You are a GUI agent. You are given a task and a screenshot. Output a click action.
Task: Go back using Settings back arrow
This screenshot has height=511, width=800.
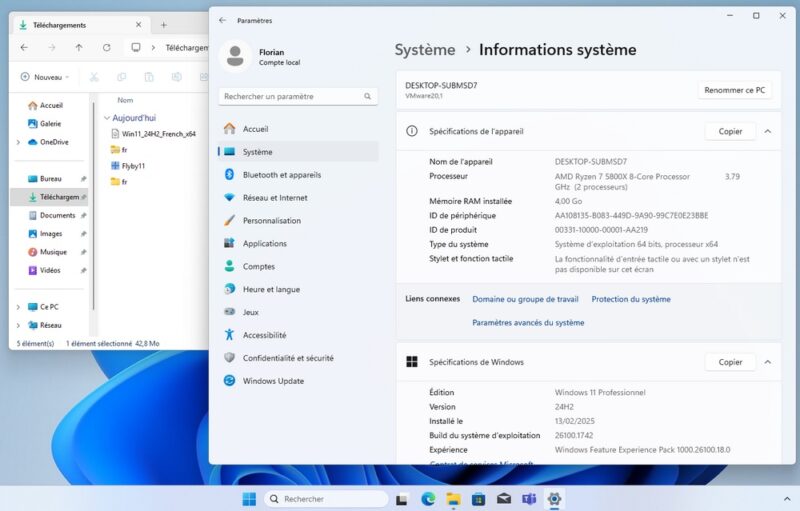pyautogui.click(x=222, y=20)
